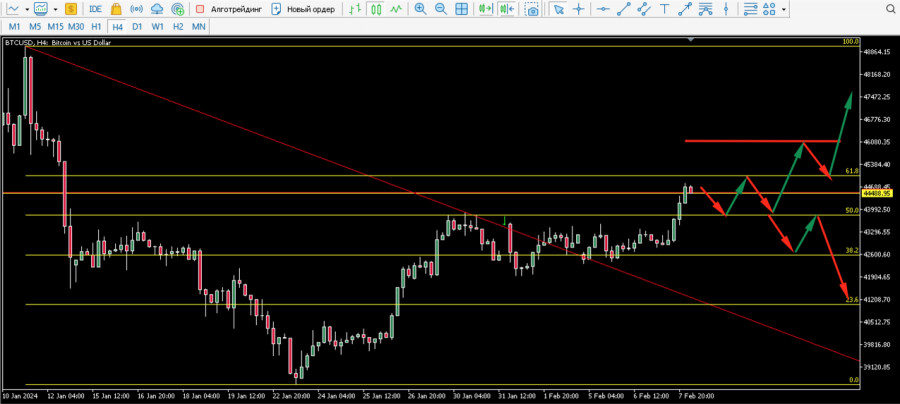Open the Market shopping bag icon
Screen dimensions: 900x404
point(116,9)
